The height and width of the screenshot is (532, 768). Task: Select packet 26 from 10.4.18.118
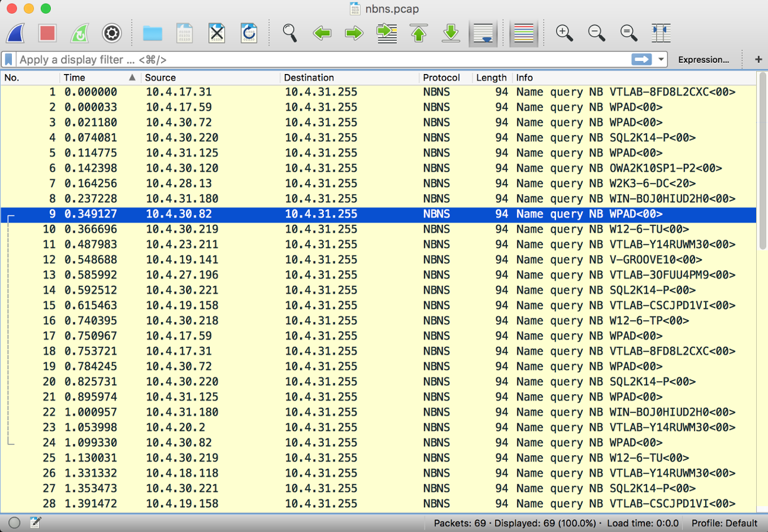click(378, 473)
